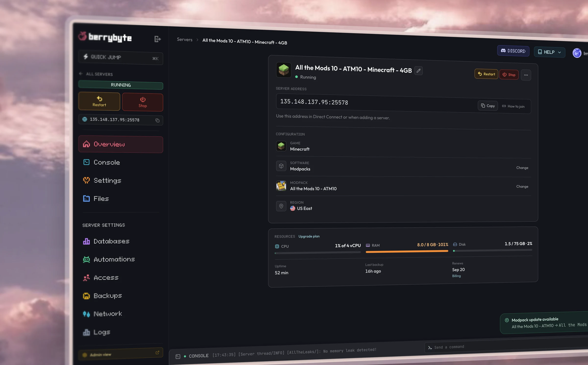Click the Last backup 16h ago value

[x=373, y=271]
